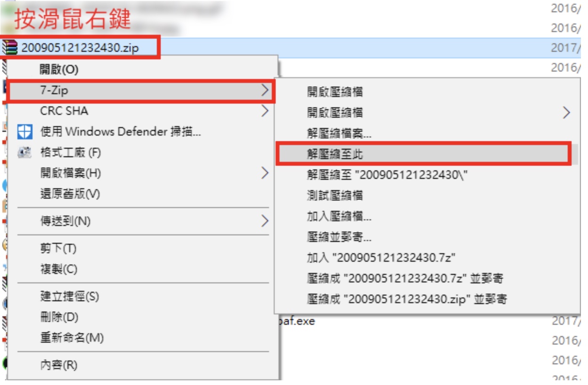The image size is (588, 385).
Task: Click the Format Factory (格式工廠) icon
Action: [24, 153]
